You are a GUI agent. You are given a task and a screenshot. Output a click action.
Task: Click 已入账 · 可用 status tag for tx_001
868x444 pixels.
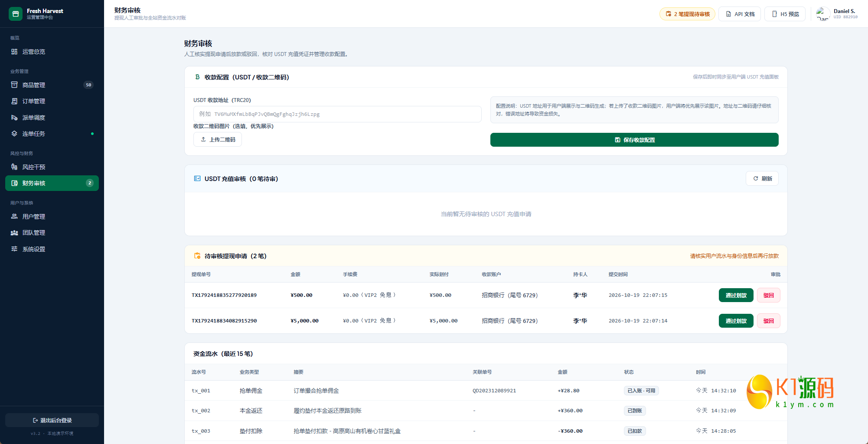[x=641, y=391]
